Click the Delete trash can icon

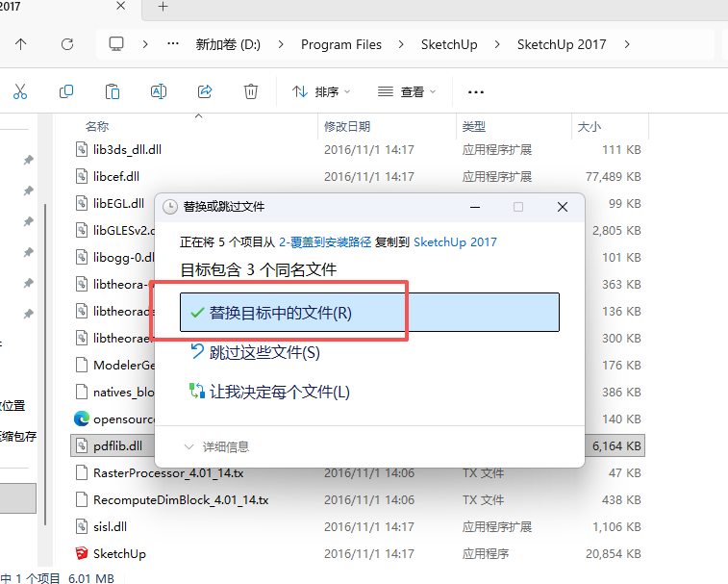click(251, 91)
